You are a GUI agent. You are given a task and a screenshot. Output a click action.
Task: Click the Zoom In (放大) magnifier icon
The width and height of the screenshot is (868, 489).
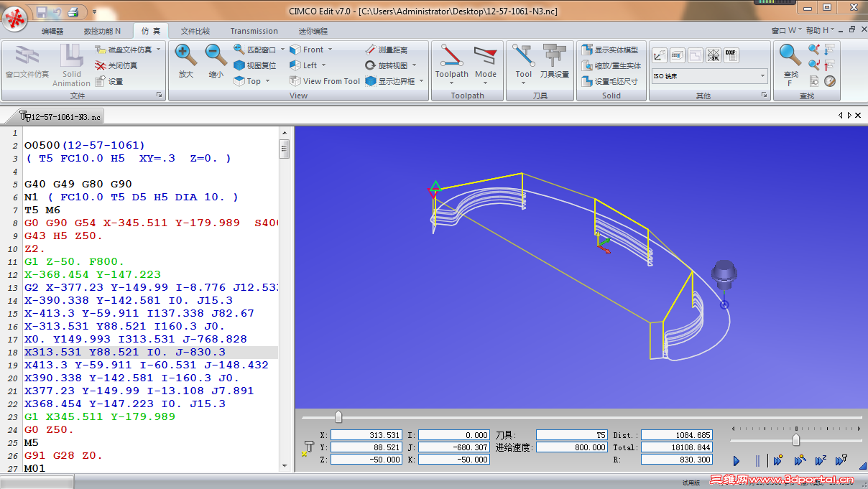(x=185, y=55)
